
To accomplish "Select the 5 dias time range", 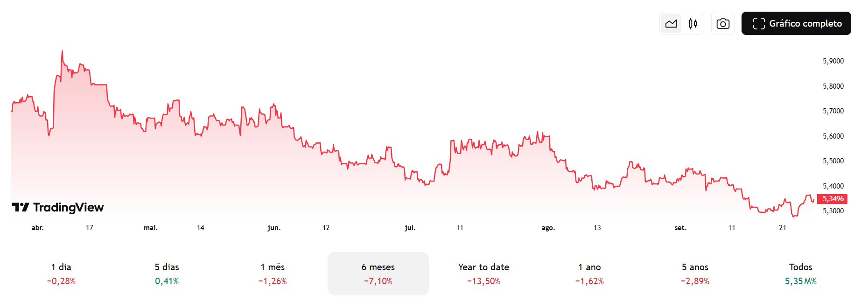I will [x=167, y=273].
